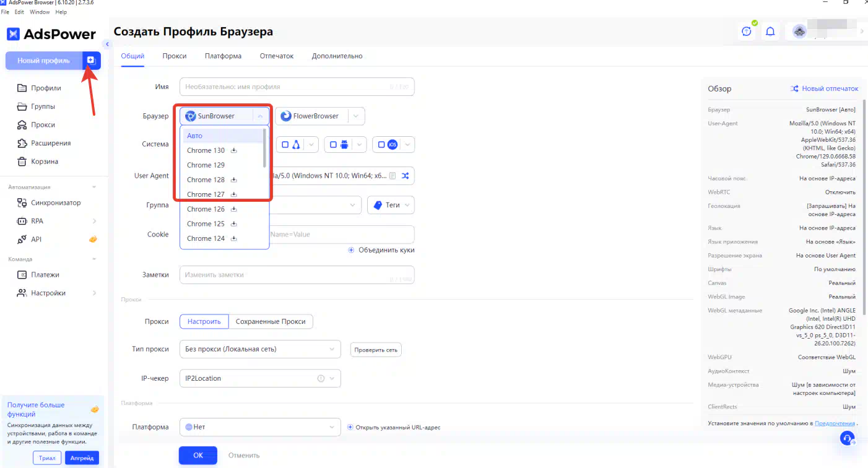Expand the Настройки sidebar submenu
This screenshot has width=868, height=468.
[95, 293]
